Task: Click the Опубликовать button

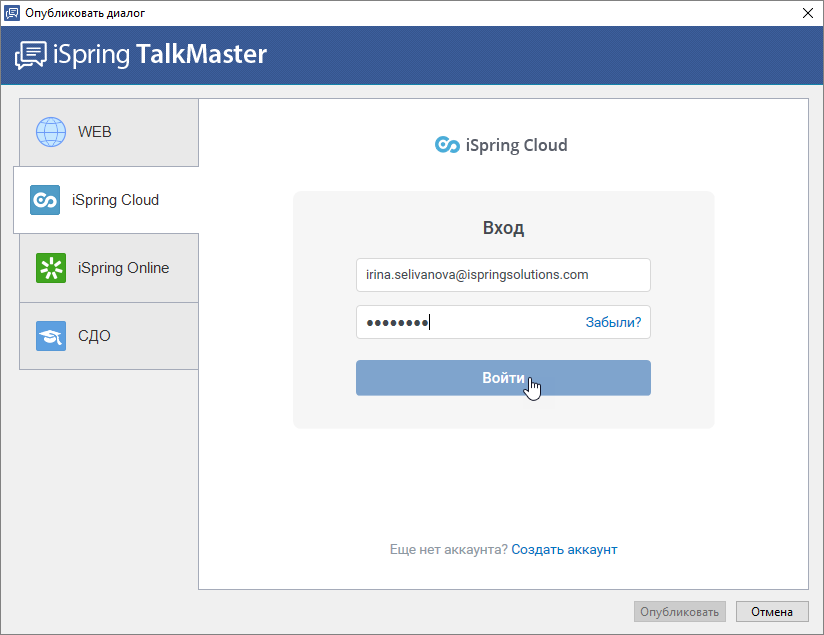Action: pos(679,612)
